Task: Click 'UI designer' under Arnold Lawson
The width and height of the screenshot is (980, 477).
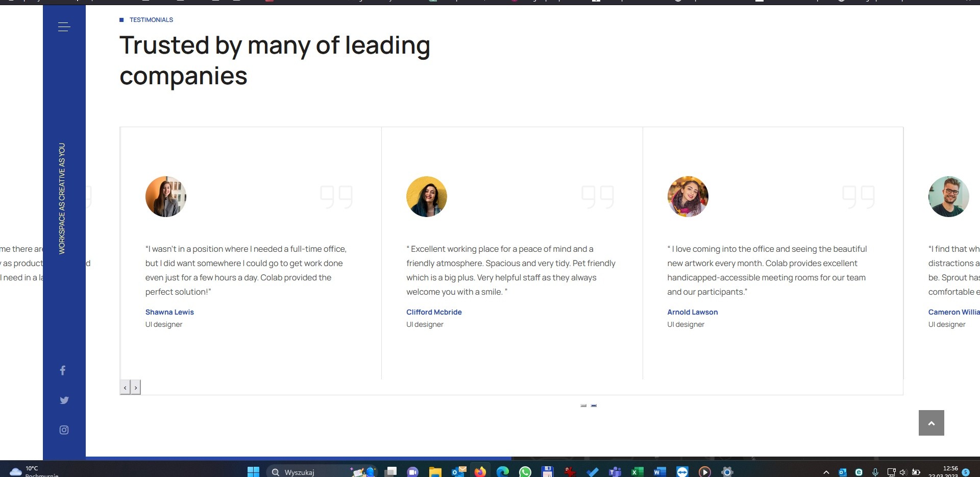Action: [686, 324]
